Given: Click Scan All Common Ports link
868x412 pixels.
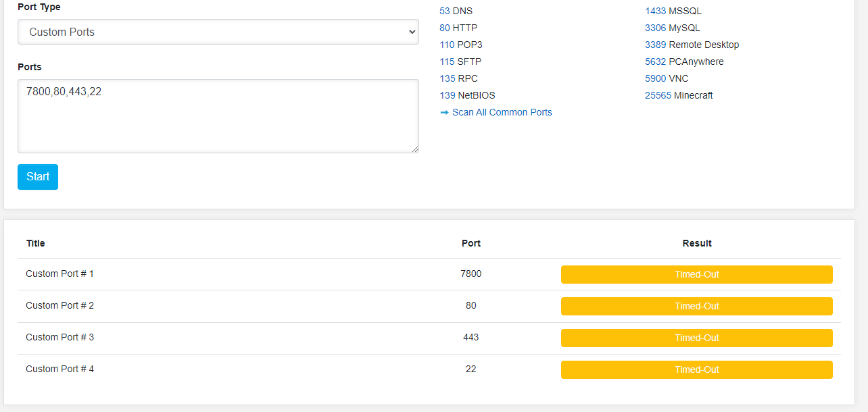Looking at the screenshot, I should (x=502, y=112).
